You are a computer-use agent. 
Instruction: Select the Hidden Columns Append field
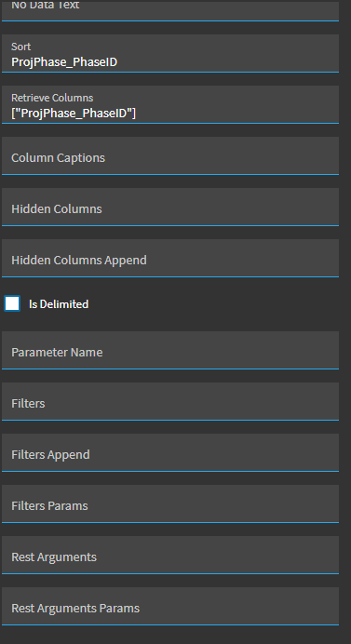pos(170,258)
